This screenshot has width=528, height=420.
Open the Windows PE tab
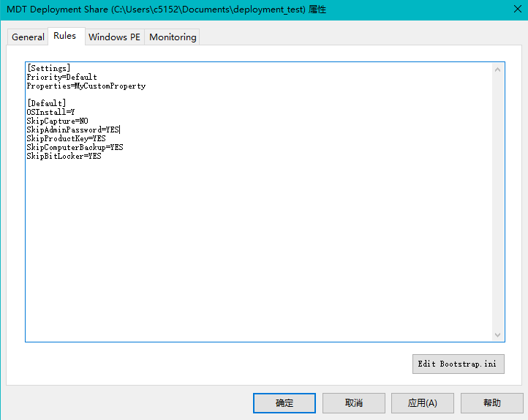point(115,37)
